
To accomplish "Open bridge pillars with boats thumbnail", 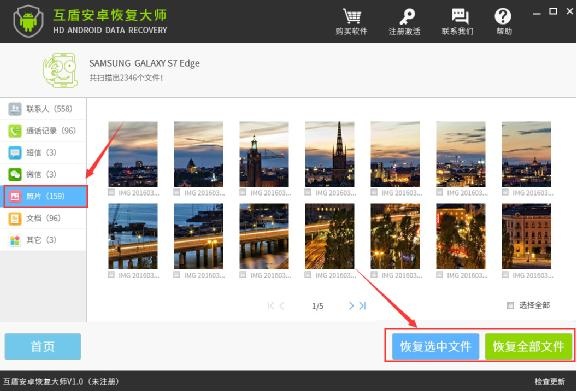I will coord(198,236).
